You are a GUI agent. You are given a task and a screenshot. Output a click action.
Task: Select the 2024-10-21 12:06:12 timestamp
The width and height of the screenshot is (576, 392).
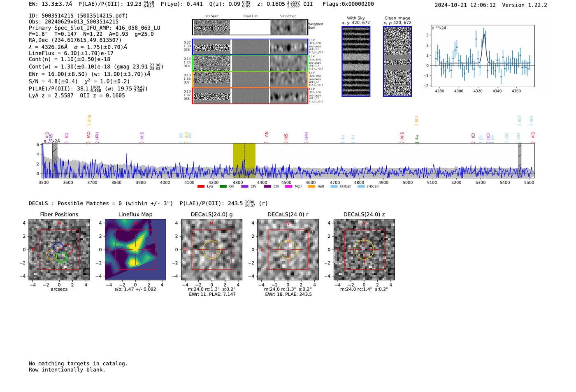465,5
